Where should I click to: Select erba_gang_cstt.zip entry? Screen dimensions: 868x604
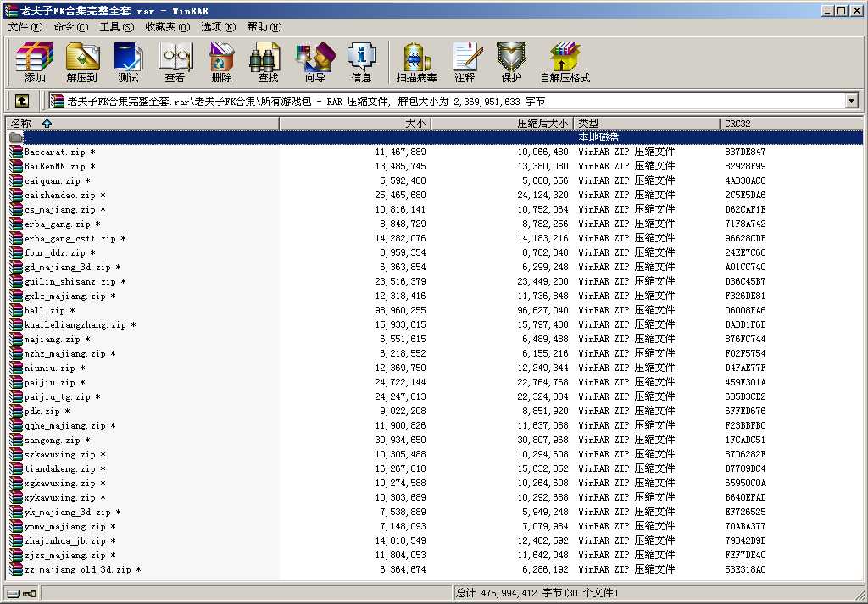75,238
